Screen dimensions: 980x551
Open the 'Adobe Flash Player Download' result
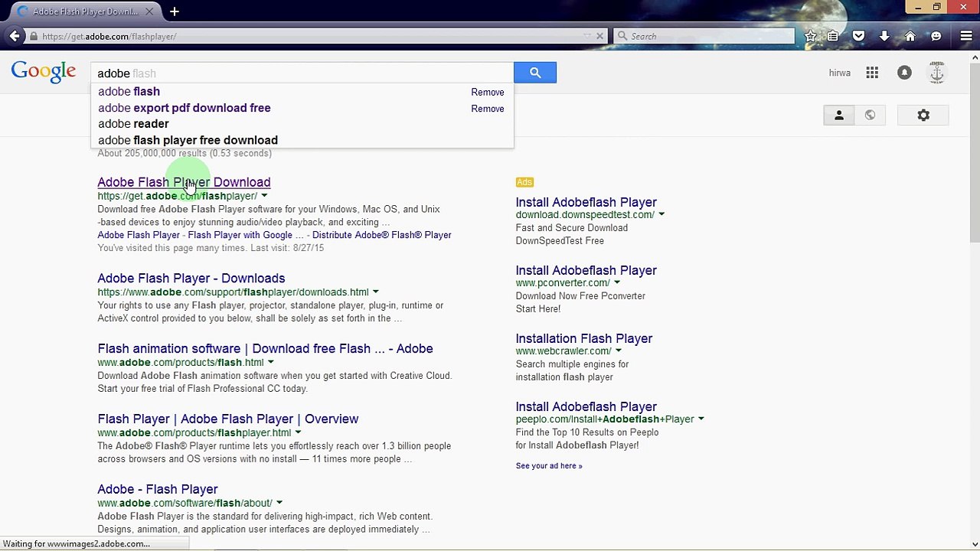click(184, 182)
